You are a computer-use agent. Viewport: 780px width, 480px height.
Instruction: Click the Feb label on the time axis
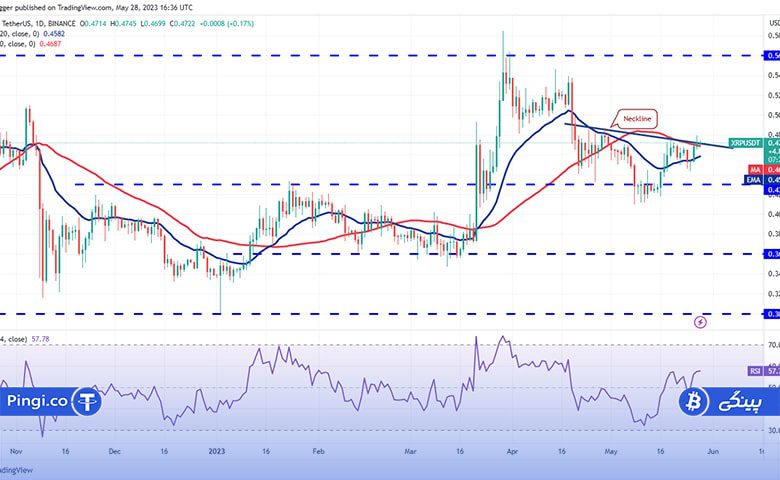(x=318, y=451)
